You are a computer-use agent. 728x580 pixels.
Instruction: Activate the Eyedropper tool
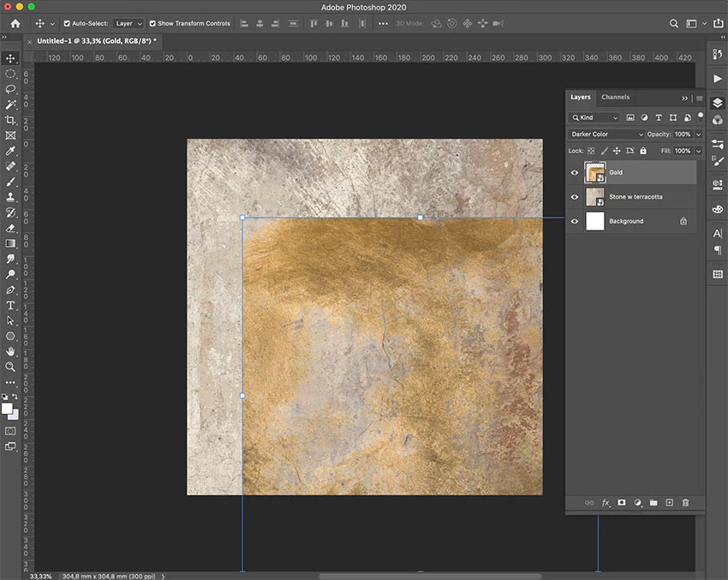tap(10, 151)
